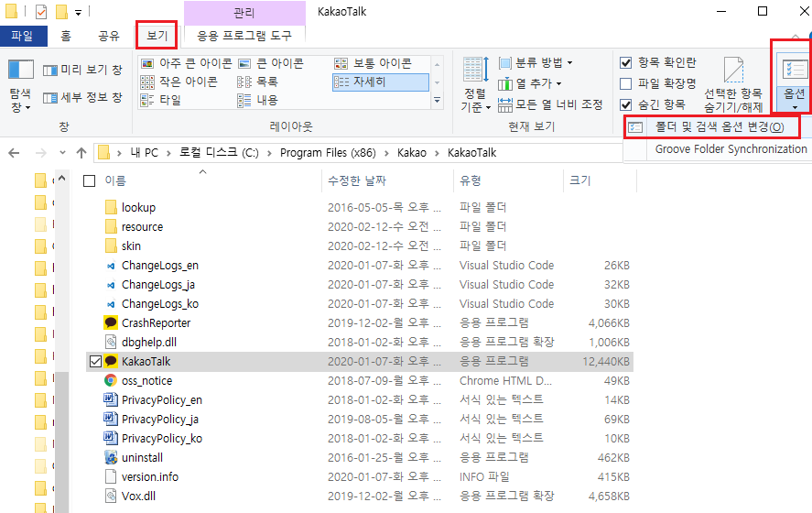This screenshot has width=812, height=513.
Task: Select 목록 layout
Action: pyautogui.click(x=258, y=82)
